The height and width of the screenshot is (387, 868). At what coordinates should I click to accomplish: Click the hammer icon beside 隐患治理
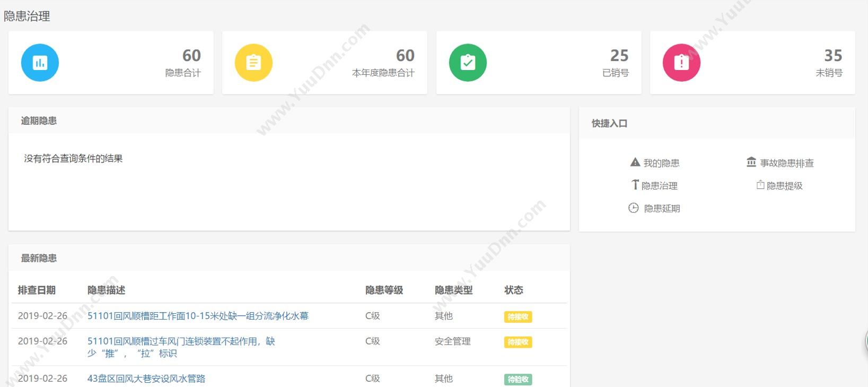coord(635,185)
